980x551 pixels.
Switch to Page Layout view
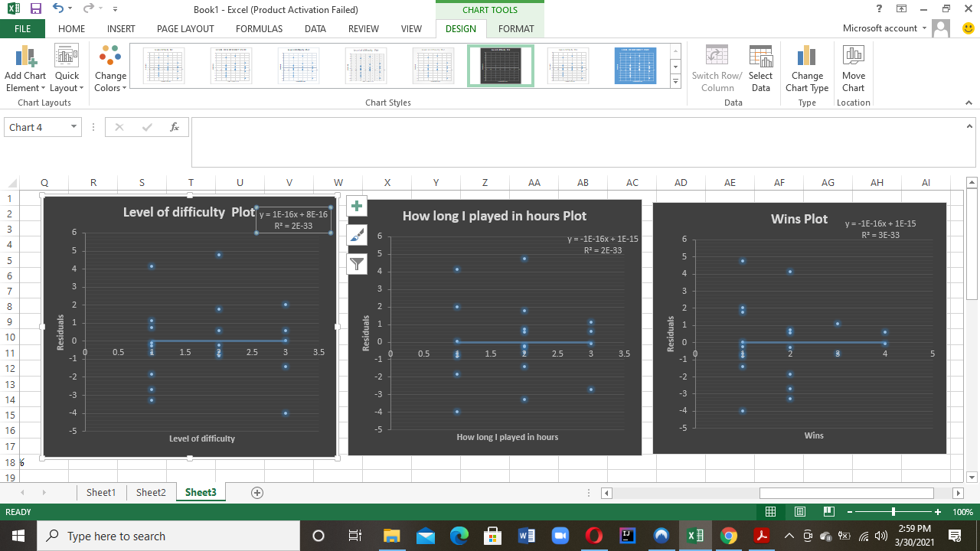800,511
